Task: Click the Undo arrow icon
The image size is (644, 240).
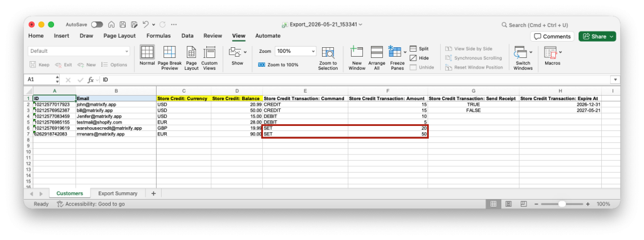Action: pyautogui.click(x=145, y=25)
